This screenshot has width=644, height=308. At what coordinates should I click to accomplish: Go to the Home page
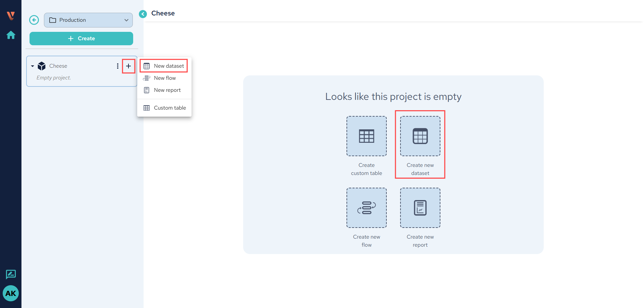(11, 35)
